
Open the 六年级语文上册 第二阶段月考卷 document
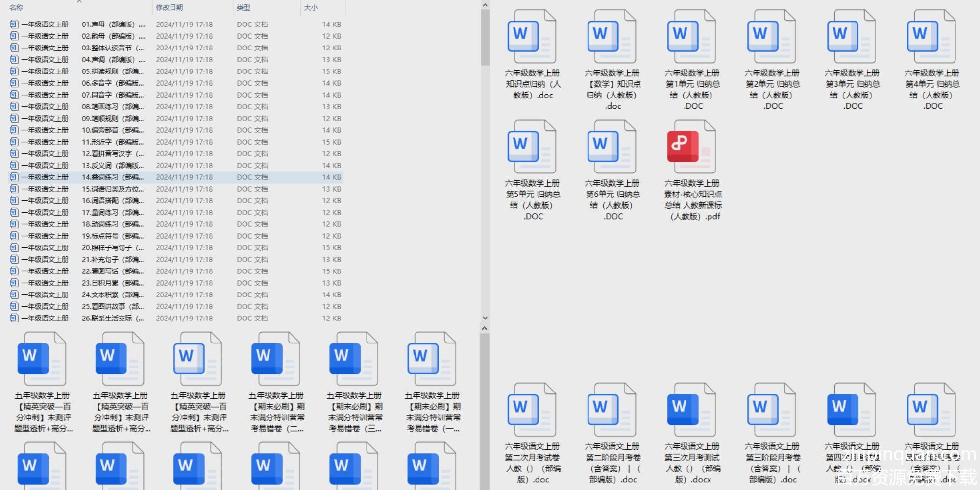(612, 410)
